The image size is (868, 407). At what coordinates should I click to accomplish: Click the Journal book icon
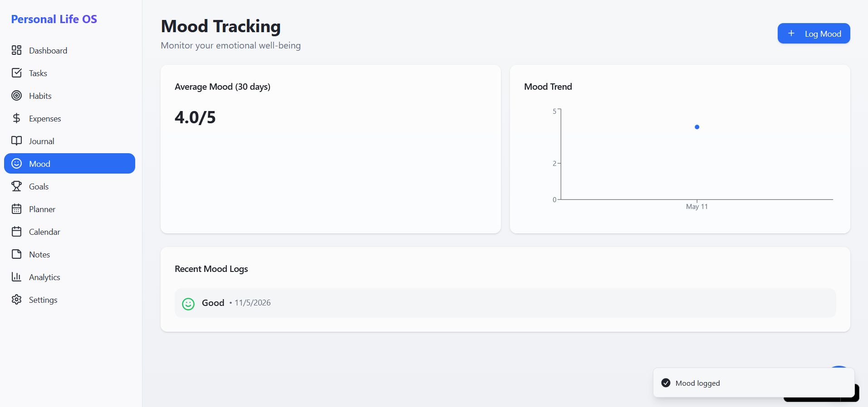16,141
